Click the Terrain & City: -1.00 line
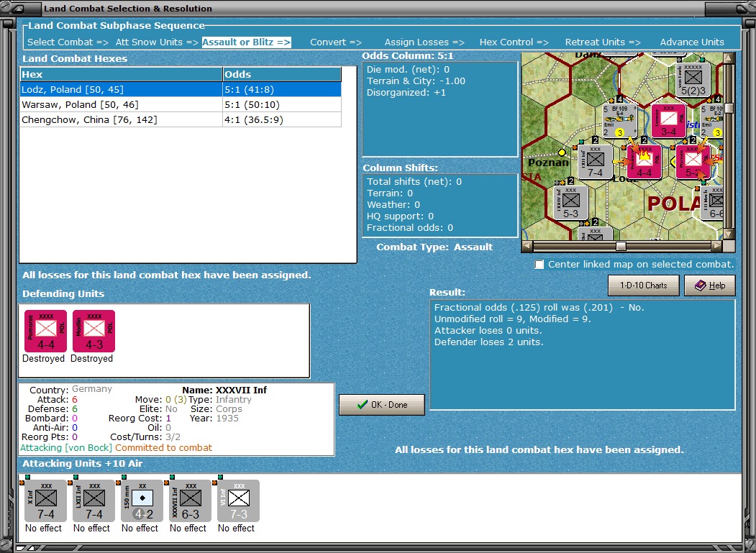 [416, 81]
